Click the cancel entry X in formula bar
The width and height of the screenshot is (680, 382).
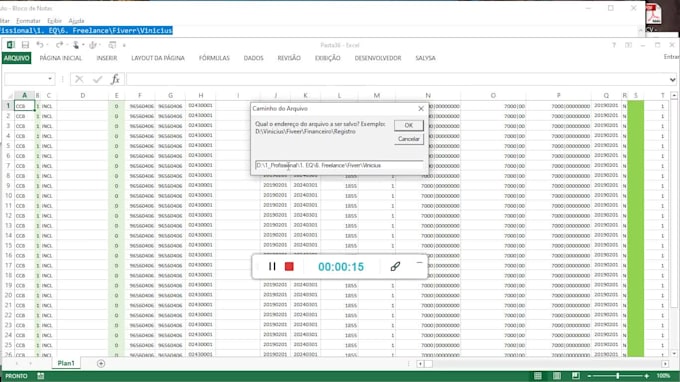[x=79, y=79]
